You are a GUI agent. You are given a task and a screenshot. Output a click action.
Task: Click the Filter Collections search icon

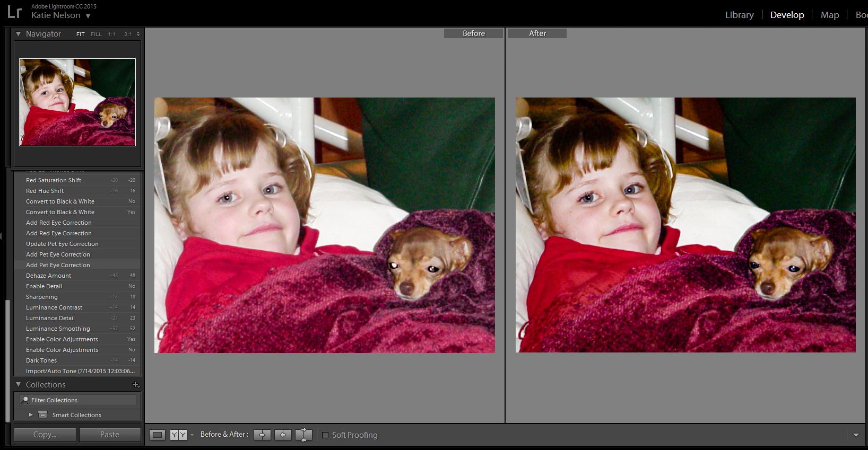(24, 400)
